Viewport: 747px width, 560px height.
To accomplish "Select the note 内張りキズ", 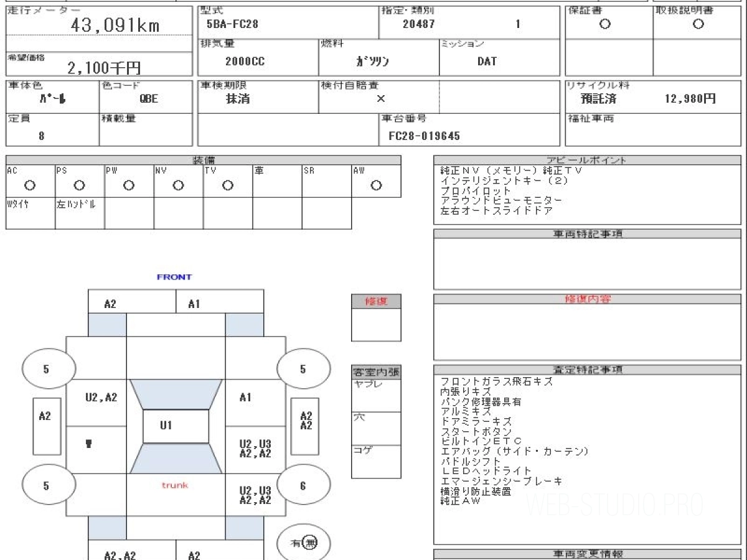I will pyautogui.click(x=466, y=392).
